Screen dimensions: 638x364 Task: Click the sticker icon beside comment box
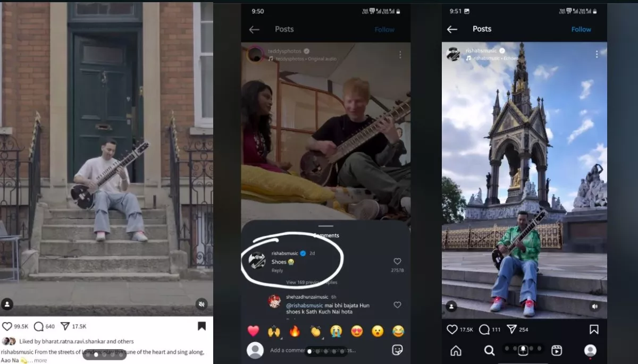[397, 350]
